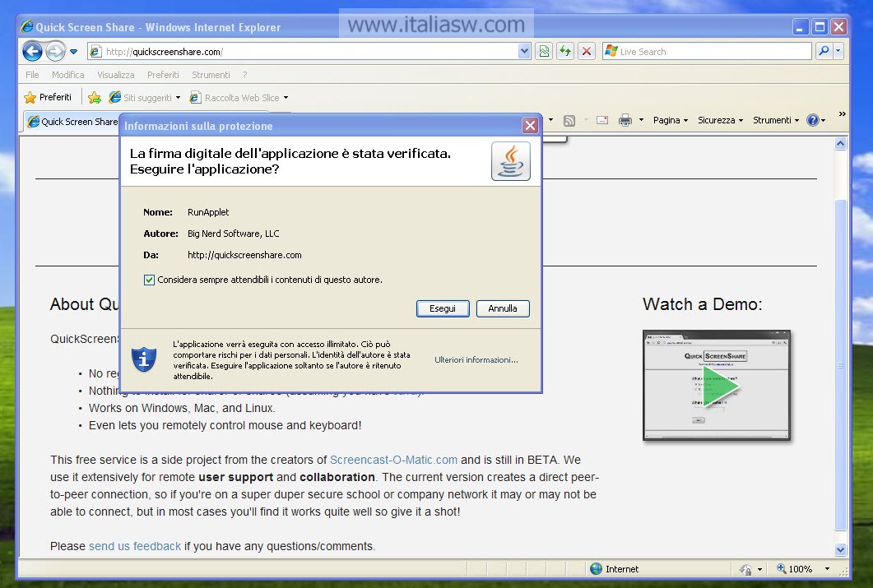
Task: Click Ulteriori informazioni link
Action: pyautogui.click(x=476, y=360)
